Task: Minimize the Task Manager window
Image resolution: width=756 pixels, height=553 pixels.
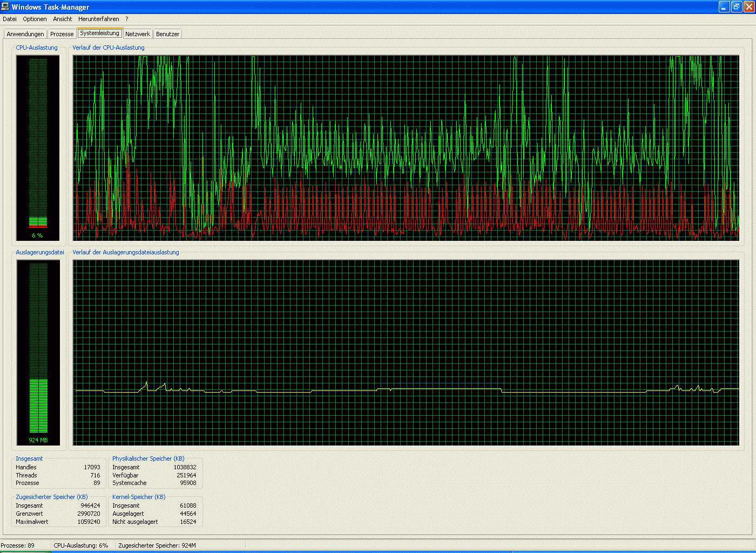Action: click(724, 7)
